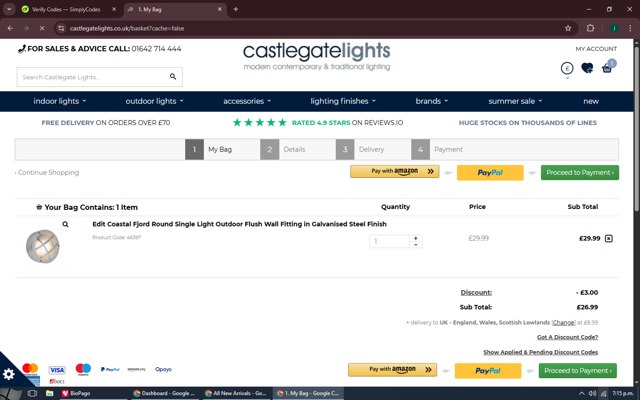Screen dimensions: 640x400
Task: Bookmark this page with star icon
Action: (568, 28)
